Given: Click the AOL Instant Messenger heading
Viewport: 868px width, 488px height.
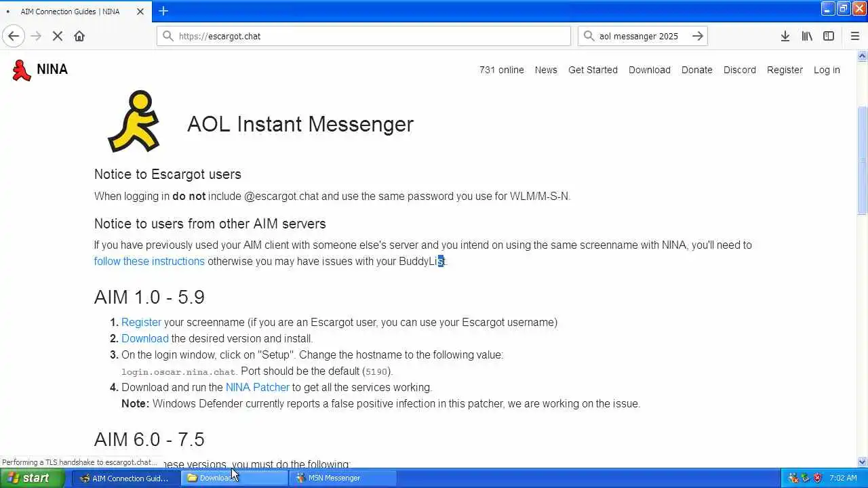Looking at the screenshot, I should point(300,124).
